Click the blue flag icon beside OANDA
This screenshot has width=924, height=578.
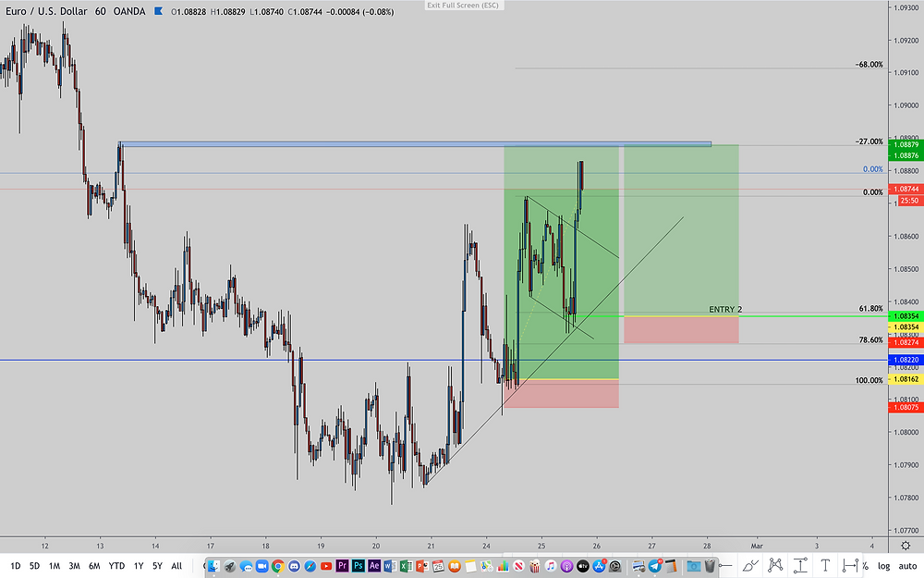click(x=158, y=11)
